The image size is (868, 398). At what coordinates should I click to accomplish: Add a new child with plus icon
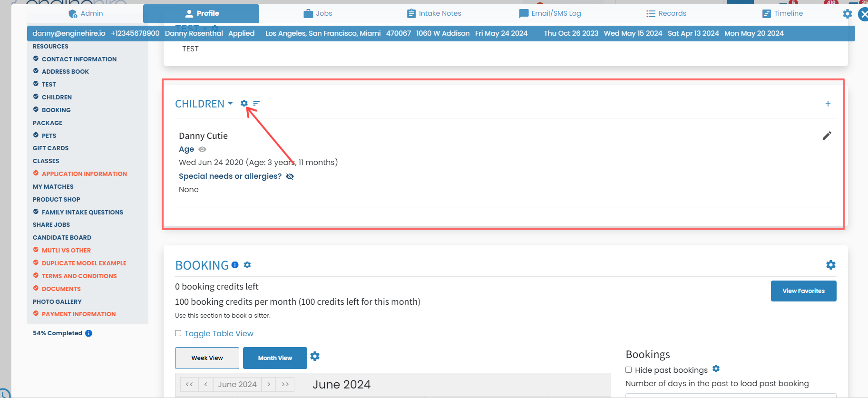coord(828,104)
